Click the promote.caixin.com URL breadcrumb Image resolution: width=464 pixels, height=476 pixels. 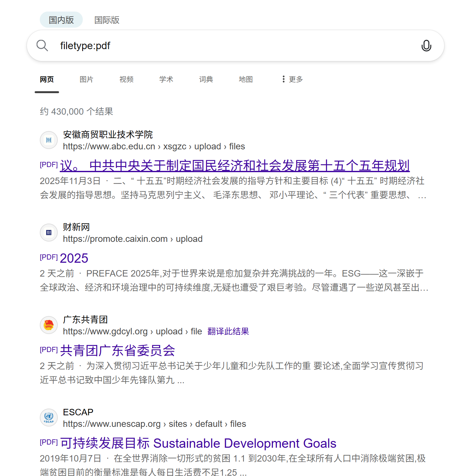[x=133, y=239]
